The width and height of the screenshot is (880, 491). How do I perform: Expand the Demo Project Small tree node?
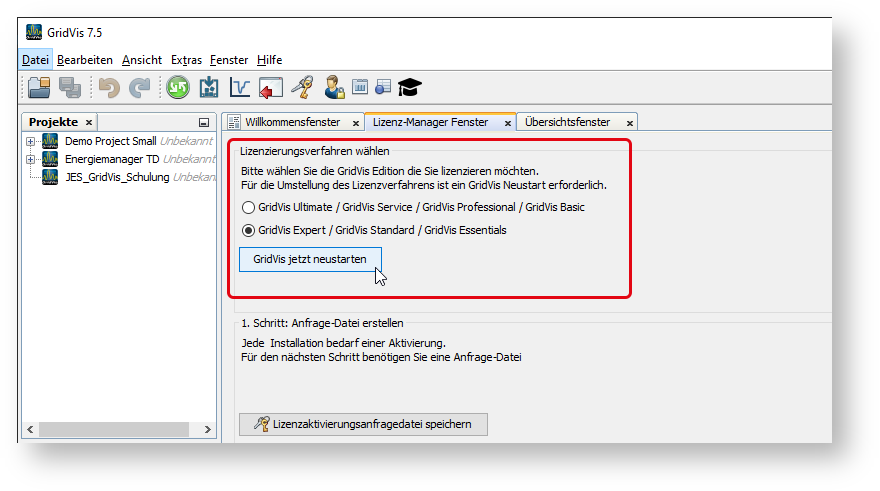pos(31,141)
